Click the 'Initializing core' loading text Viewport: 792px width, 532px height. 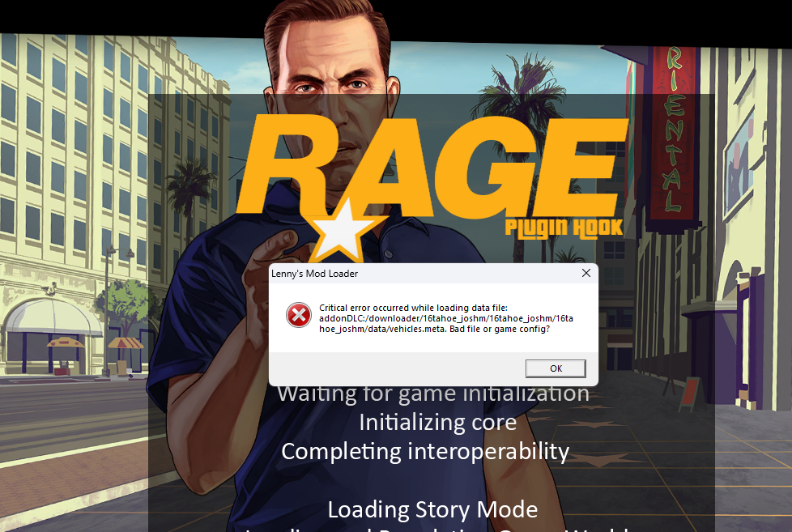pyautogui.click(x=437, y=423)
